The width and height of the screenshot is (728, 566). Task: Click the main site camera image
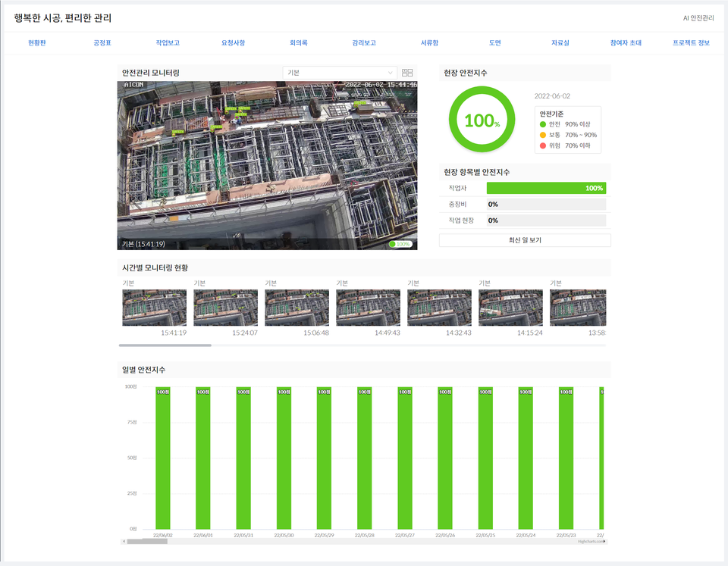[x=268, y=166]
